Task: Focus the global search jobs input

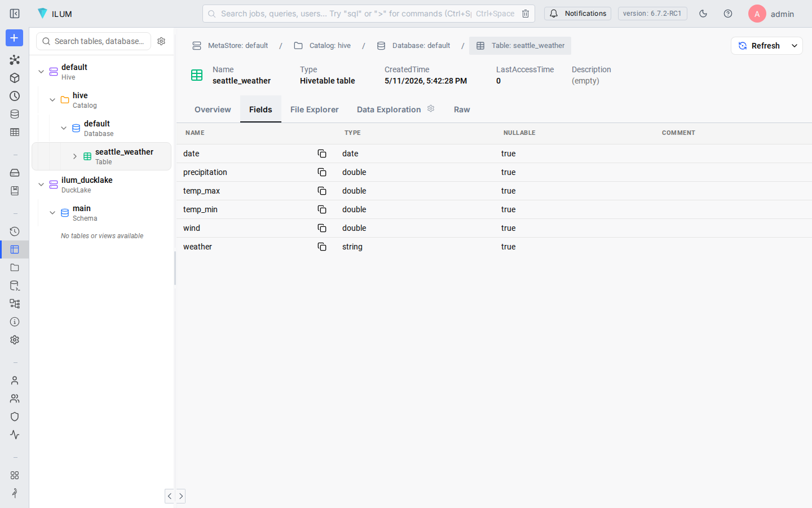Action: (x=345, y=14)
